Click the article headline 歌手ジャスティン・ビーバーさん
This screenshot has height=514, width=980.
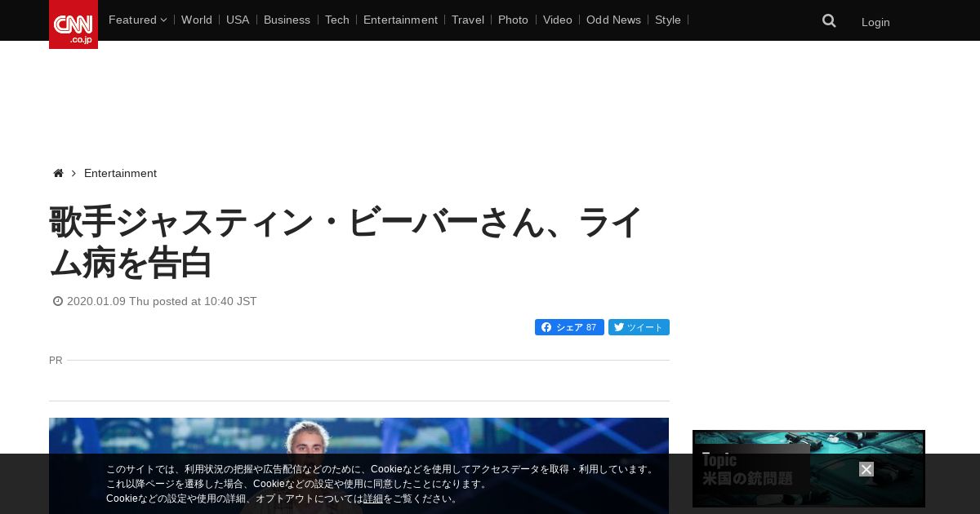(x=346, y=242)
